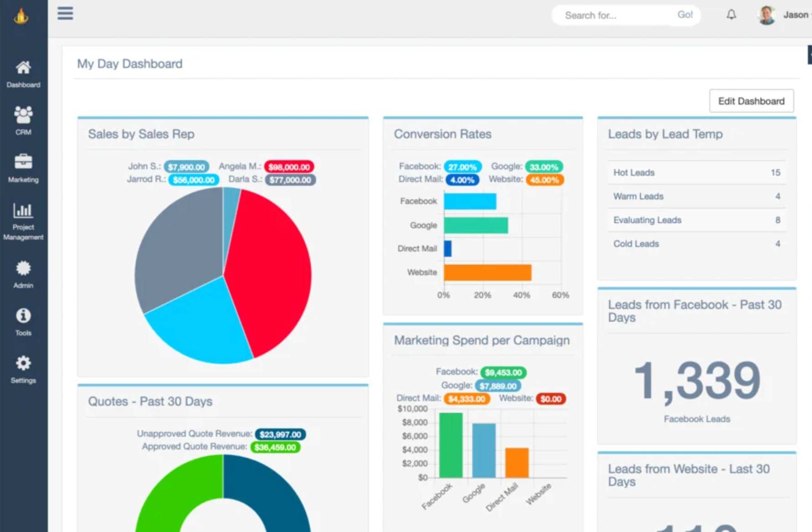The image size is (812, 532).
Task: Open the Project Management chart icon
Action: [23, 210]
